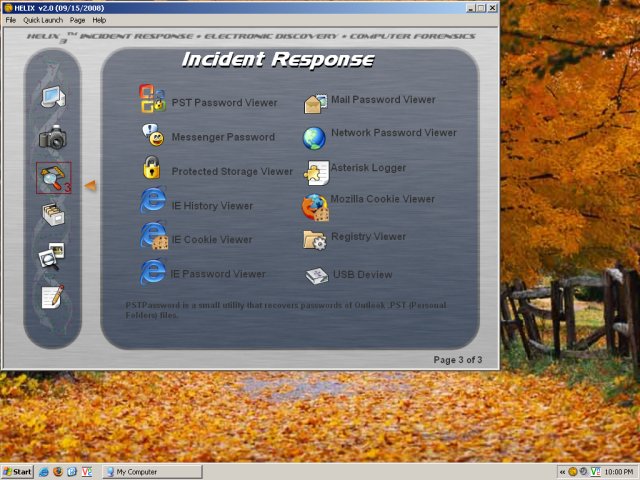Image resolution: width=640 pixels, height=480 pixels.
Task: Open the PST Password Viewer icon
Action: (153, 98)
